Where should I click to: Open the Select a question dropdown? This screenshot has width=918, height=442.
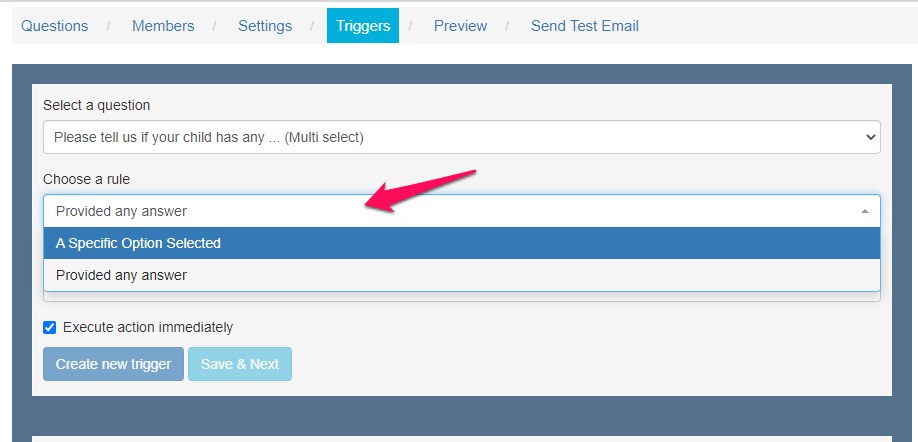(461, 137)
